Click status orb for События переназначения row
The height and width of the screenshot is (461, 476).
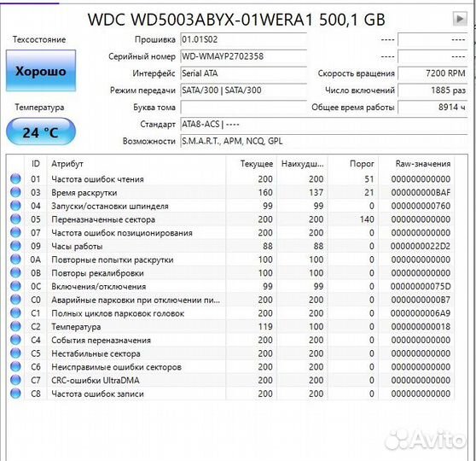15,340
